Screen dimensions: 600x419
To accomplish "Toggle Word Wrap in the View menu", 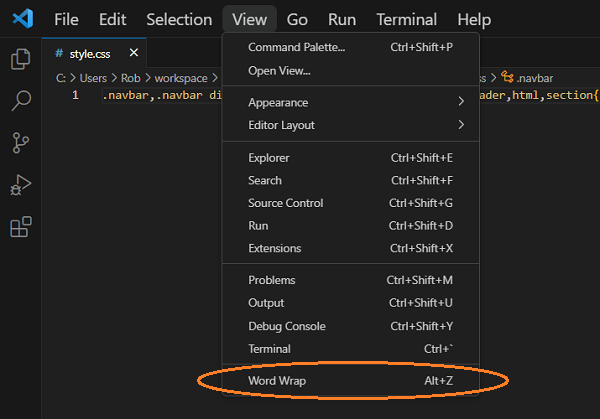I will [x=351, y=381].
